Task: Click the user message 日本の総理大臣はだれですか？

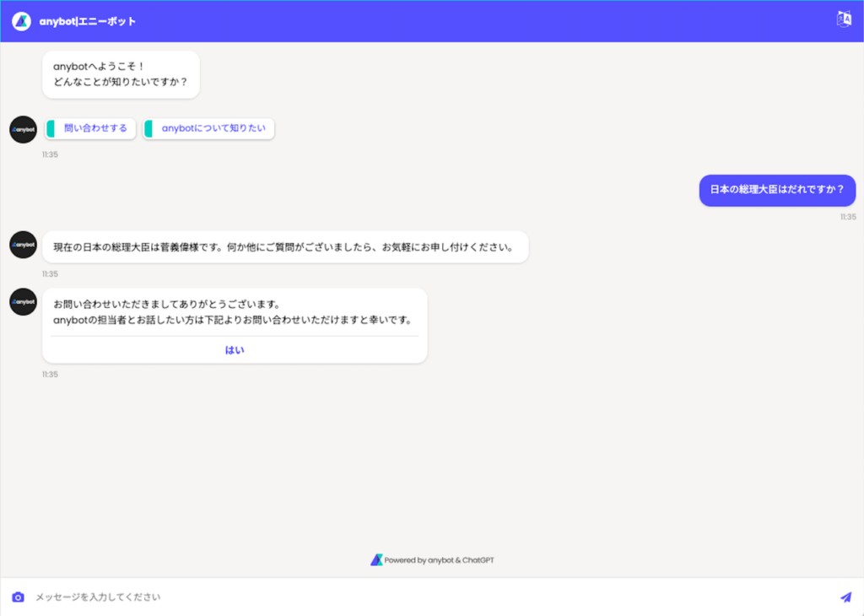Action: pos(777,190)
